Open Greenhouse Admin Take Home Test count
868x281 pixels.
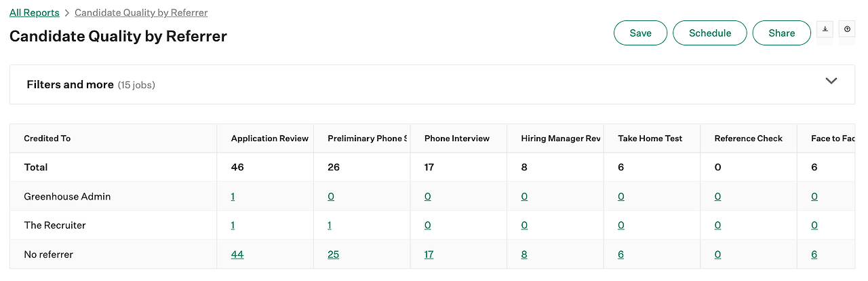(621, 197)
